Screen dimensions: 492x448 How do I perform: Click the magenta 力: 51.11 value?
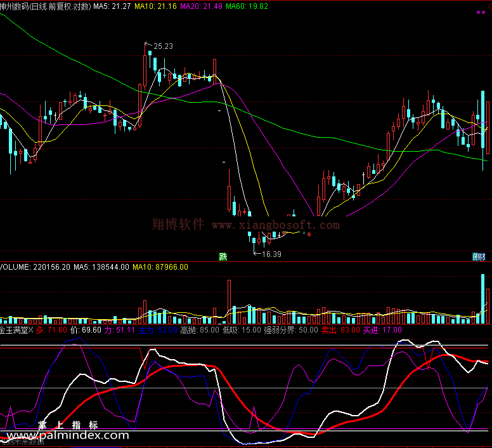point(120,330)
